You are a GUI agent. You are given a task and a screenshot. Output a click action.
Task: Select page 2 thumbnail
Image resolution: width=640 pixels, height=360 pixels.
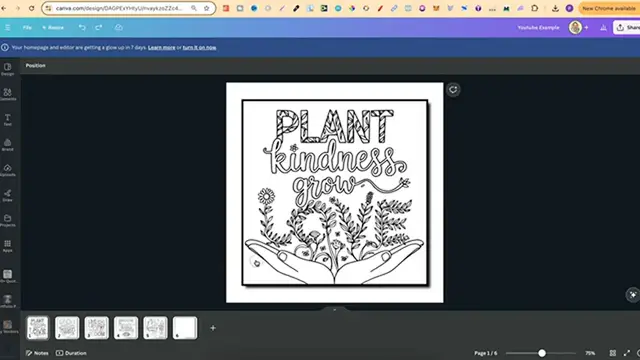(67, 328)
